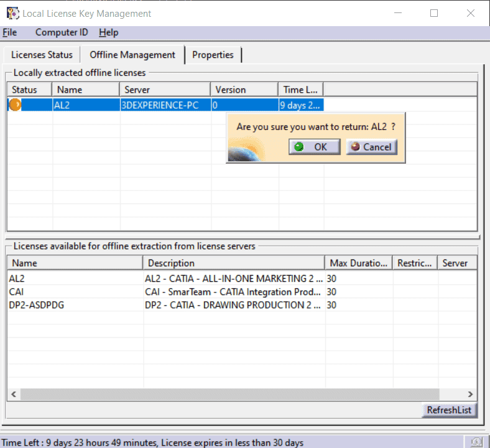
Task: Select the Offline Management tab
Action: click(132, 55)
